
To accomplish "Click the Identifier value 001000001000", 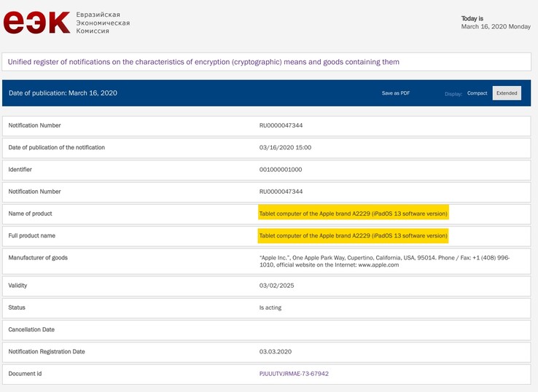I will click(281, 169).
